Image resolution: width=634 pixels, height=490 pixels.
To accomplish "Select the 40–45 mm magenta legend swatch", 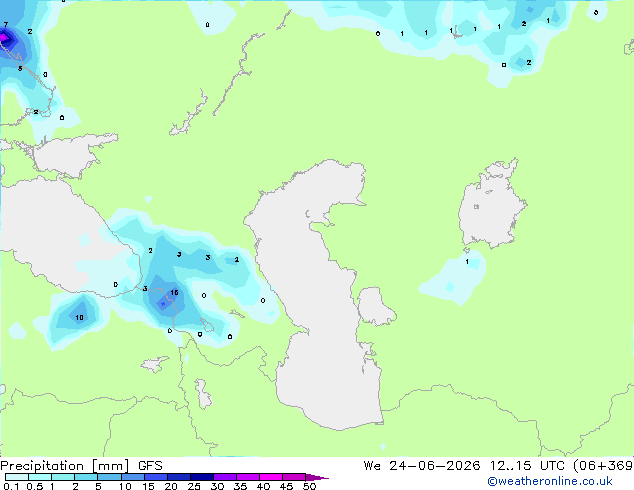I will [x=271, y=477].
